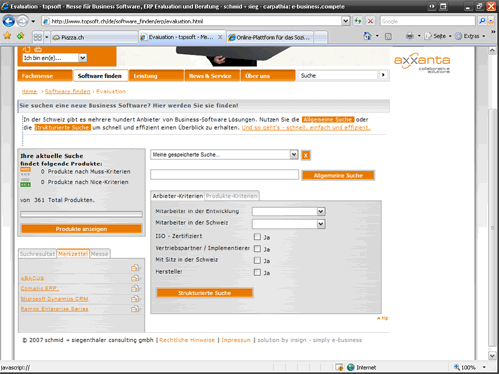The image size is (499, 374).
Task: Click the stop loading red X icon
Action: [370, 21]
